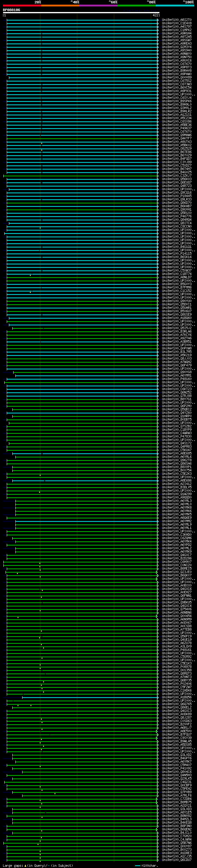
Task: Click the red 20% identity legend bar
Action: tap(22, 6)
